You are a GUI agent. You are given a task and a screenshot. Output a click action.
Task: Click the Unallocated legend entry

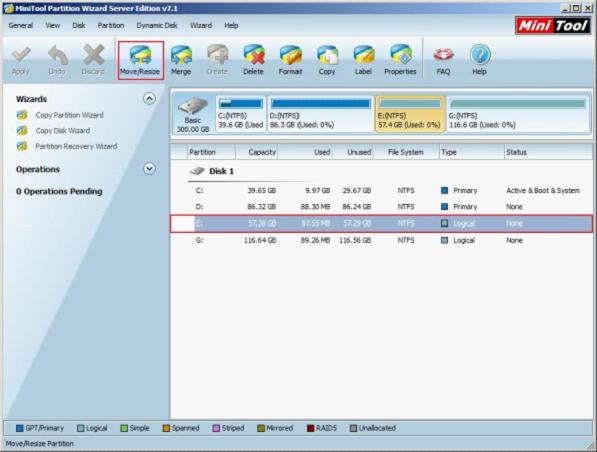point(373,428)
